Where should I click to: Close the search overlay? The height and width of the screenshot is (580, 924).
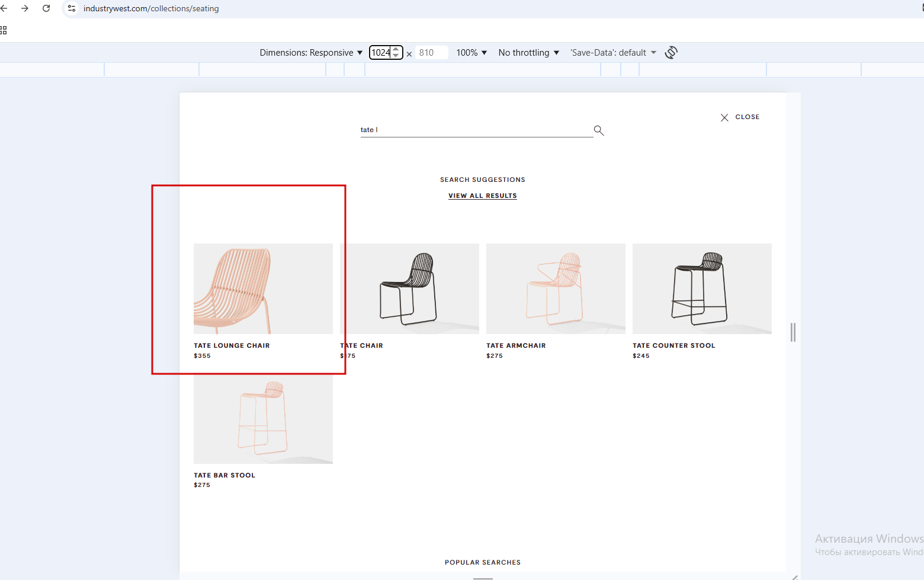(x=740, y=117)
